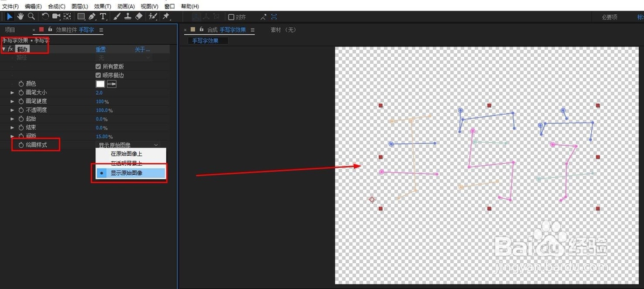The height and width of the screenshot is (289, 644).
Task: Select the Unified Camera tool
Action: [x=56, y=17]
